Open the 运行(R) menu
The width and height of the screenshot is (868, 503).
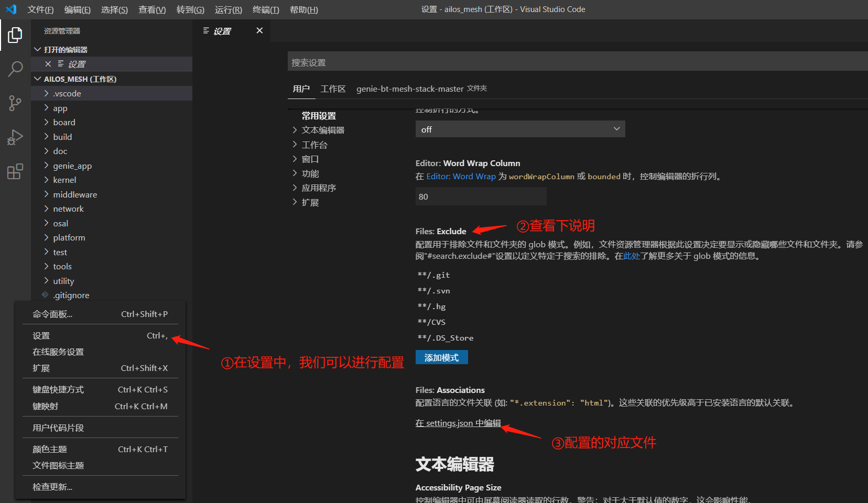pos(227,9)
